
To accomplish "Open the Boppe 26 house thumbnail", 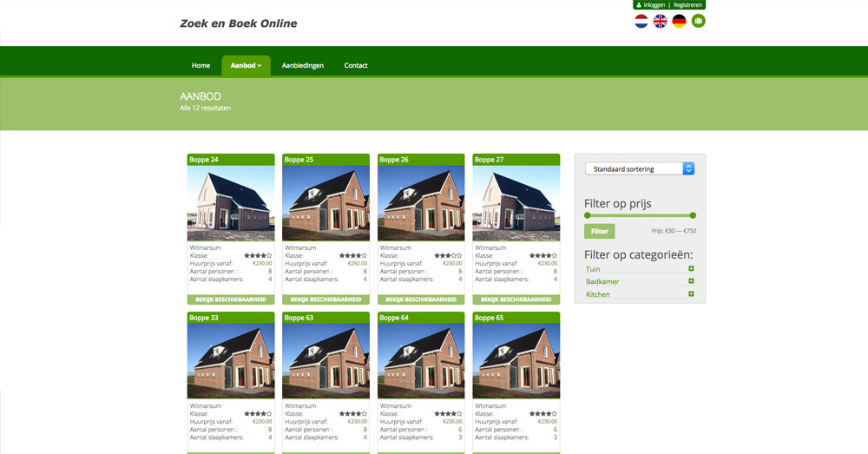I will [x=421, y=204].
